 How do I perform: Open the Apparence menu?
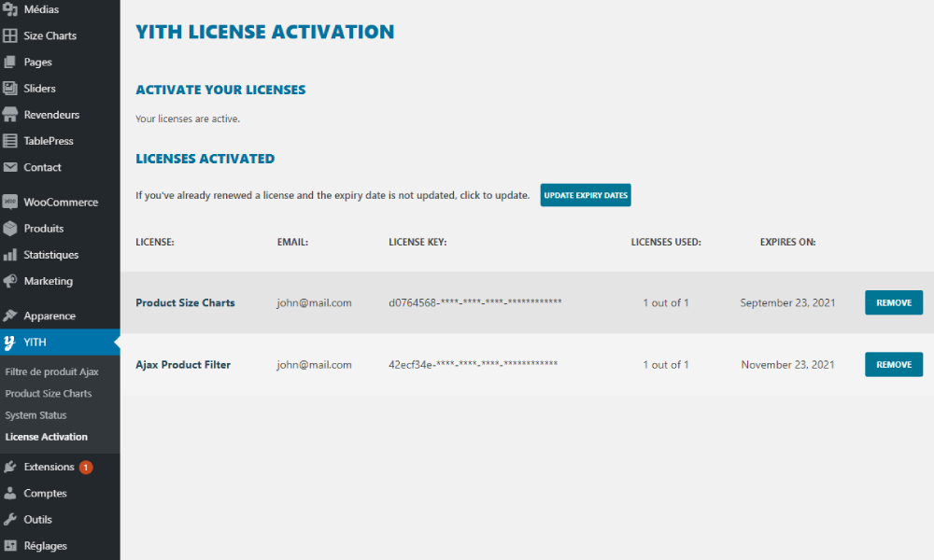pyautogui.click(x=50, y=315)
